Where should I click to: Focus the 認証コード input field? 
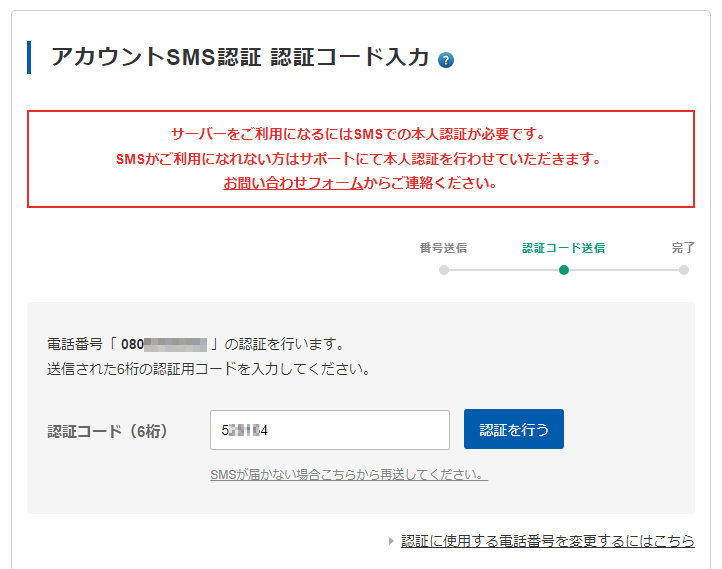(x=330, y=430)
